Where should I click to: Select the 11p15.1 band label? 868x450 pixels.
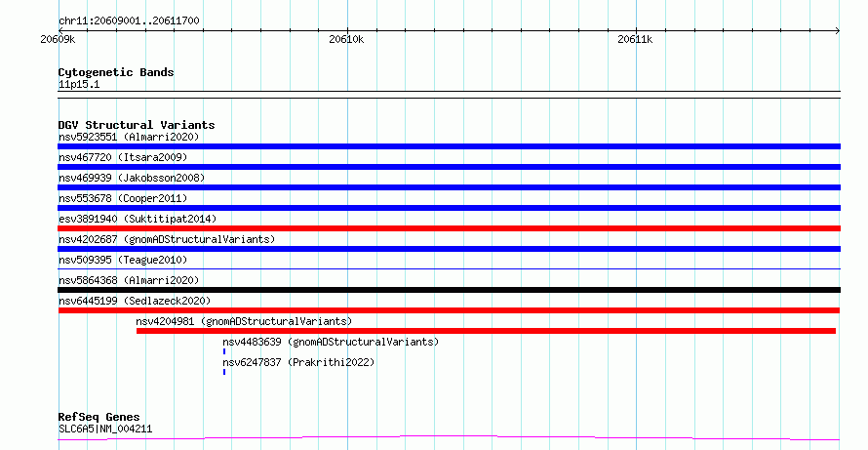[x=79, y=85]
